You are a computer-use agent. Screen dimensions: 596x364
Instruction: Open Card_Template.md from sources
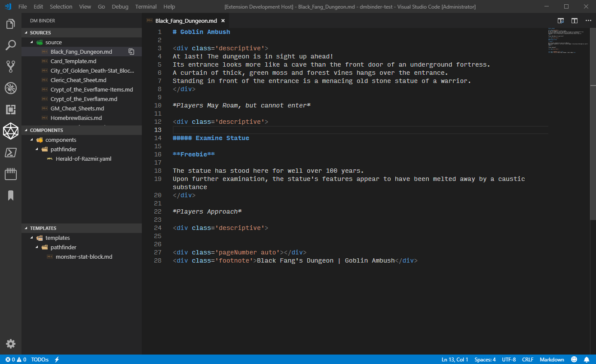(x=82, y=61)
